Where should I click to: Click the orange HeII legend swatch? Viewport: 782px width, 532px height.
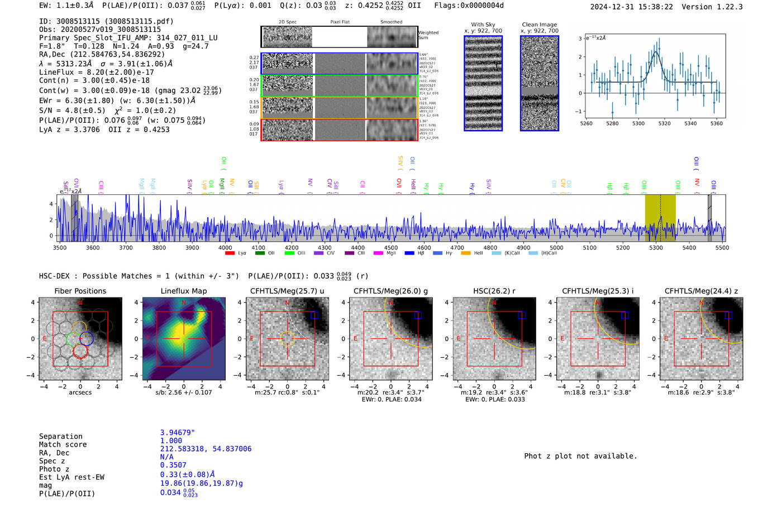click(466, 253)
